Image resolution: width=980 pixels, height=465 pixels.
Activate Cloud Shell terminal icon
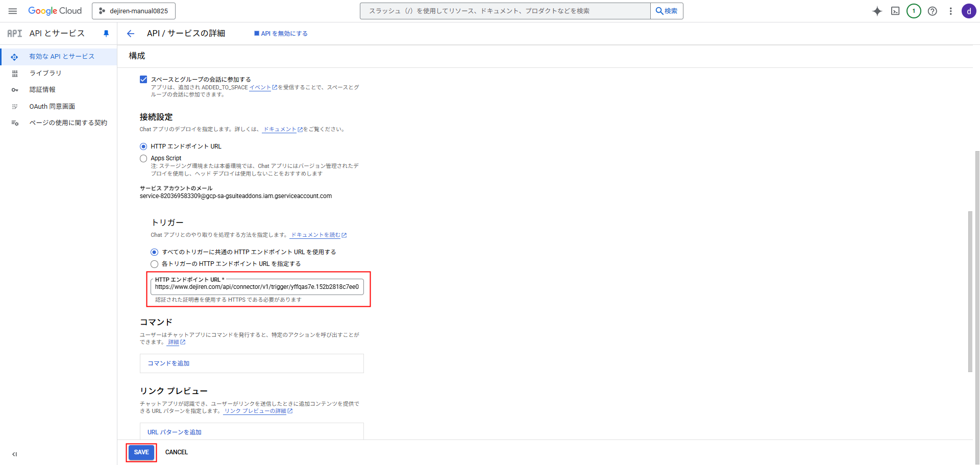(x=895, y=11)
